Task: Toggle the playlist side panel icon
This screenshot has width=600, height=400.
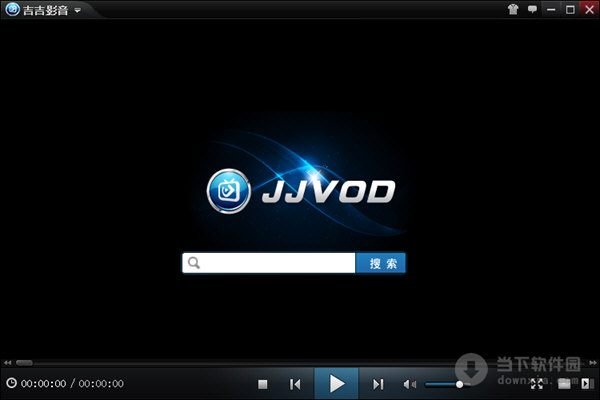Action: click(587, 384)
